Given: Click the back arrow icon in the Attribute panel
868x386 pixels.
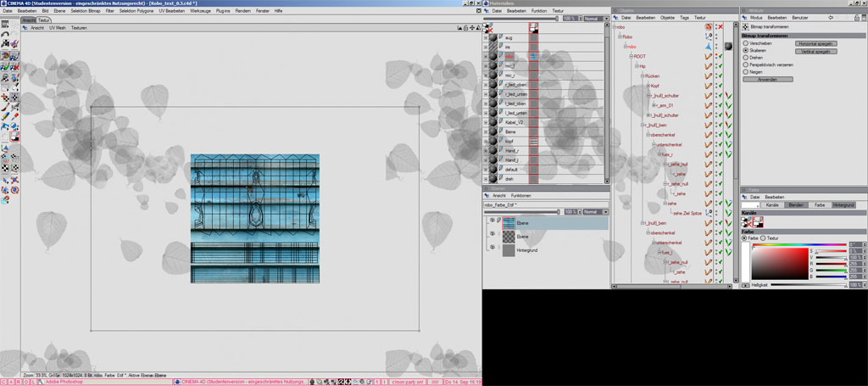Looking at the screenshot, I should point(831,18).
